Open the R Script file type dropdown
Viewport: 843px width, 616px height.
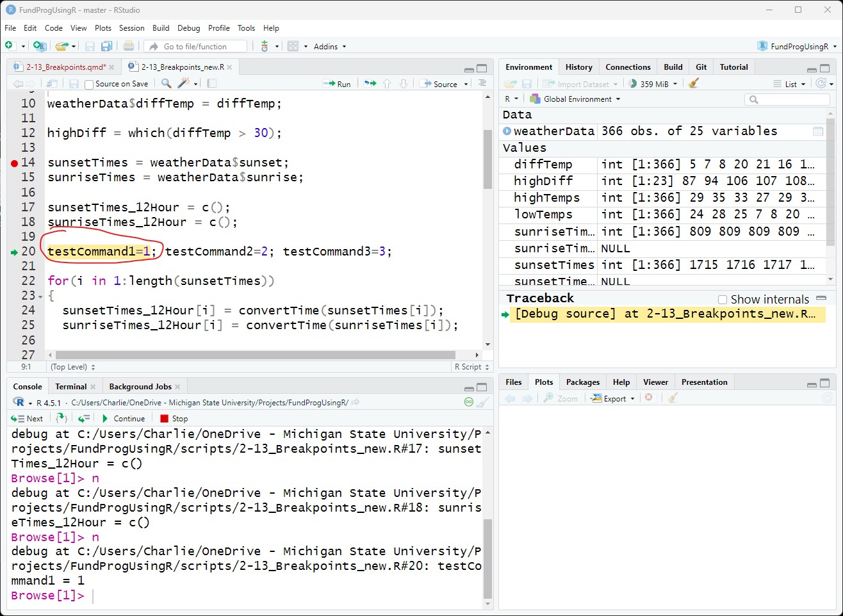(x=471, y=367)
